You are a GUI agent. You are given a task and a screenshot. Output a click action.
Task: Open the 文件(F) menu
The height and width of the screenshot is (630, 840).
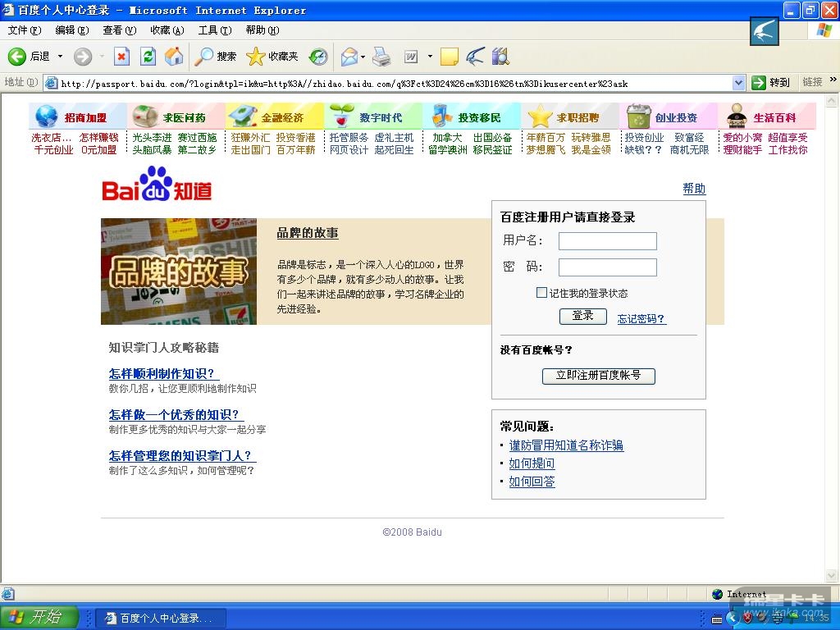click(25, 30)
